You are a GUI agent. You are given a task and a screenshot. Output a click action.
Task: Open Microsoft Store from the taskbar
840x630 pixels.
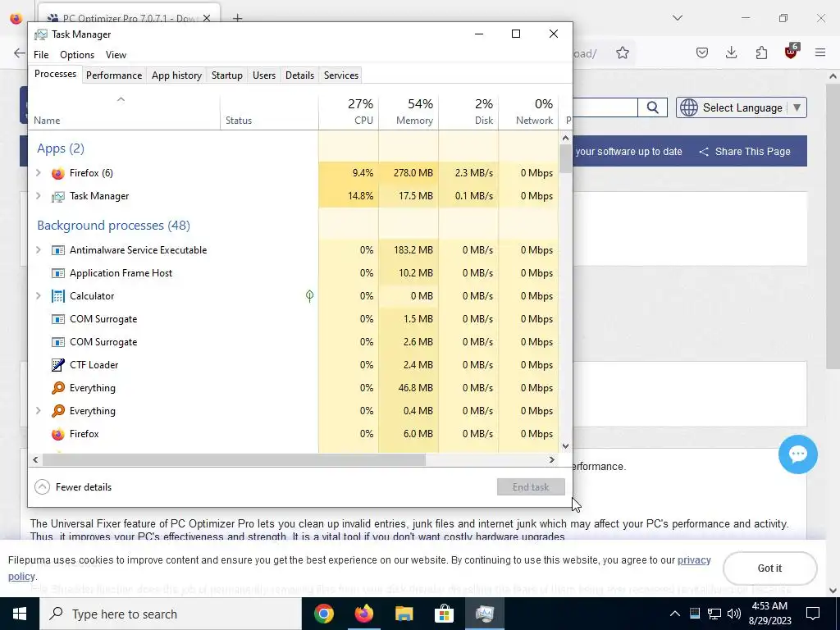[444, 614]
